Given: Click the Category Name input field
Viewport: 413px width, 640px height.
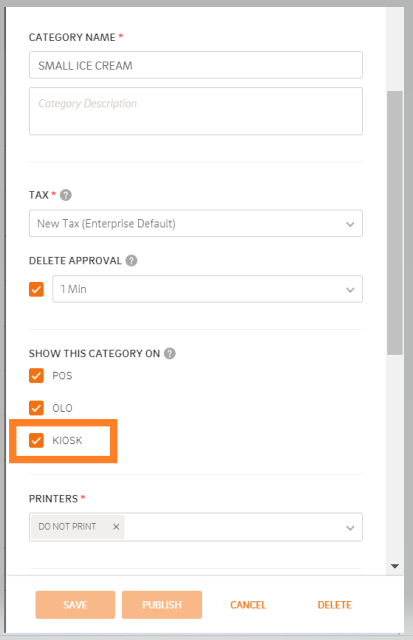Looking at the screenshot, I should [x=196, y=65].
